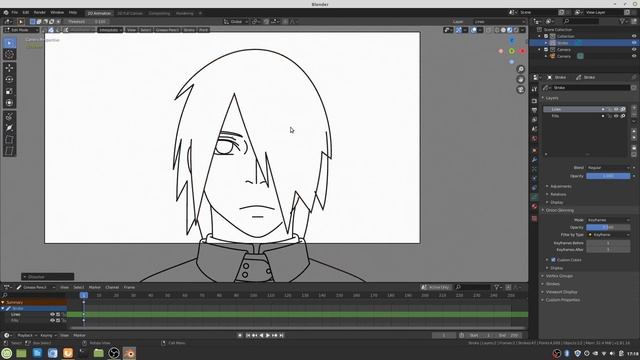
Task: Activate the Rotate tool
Action: (9, 79)
